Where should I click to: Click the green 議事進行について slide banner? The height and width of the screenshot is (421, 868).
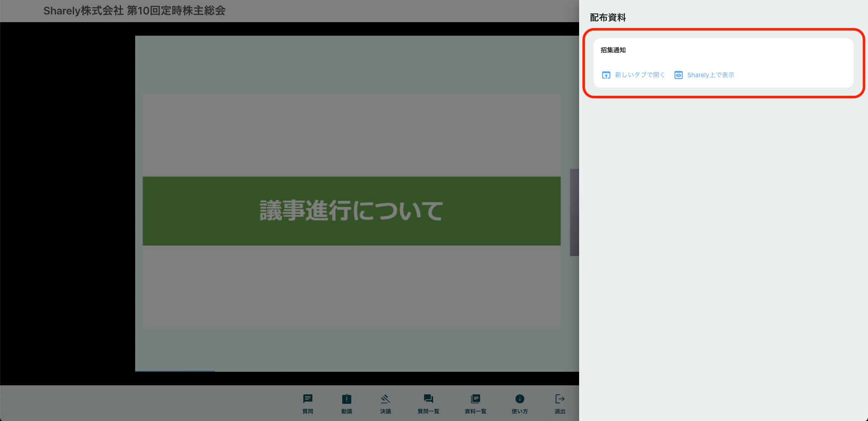[351, 211]
